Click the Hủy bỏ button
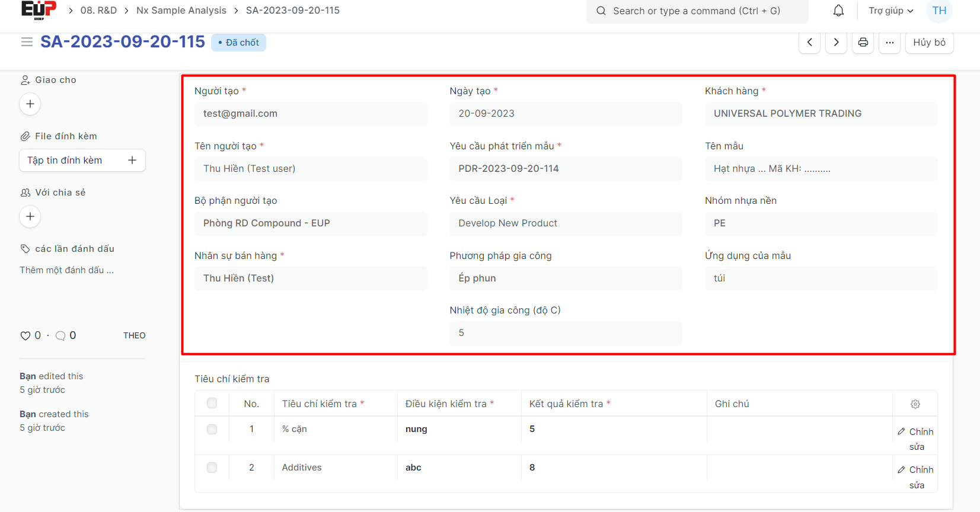Screen dimensions: 980x512 tap(929, 43)
